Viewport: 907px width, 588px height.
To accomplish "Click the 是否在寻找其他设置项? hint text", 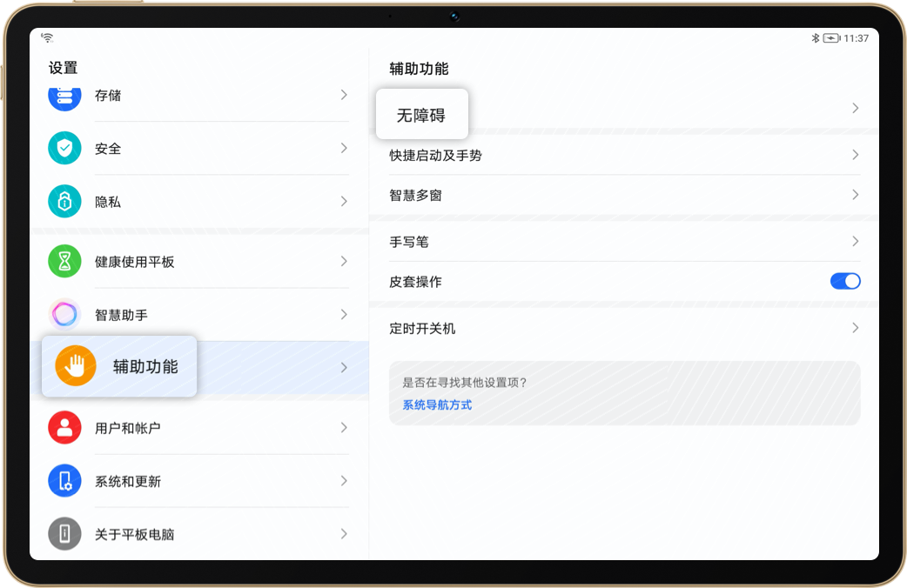I will click(465, 382).
